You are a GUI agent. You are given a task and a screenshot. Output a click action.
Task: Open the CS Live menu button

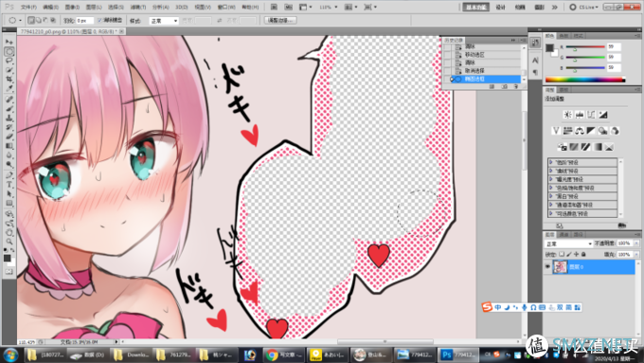pyautogui.click(x=584, y=7)
